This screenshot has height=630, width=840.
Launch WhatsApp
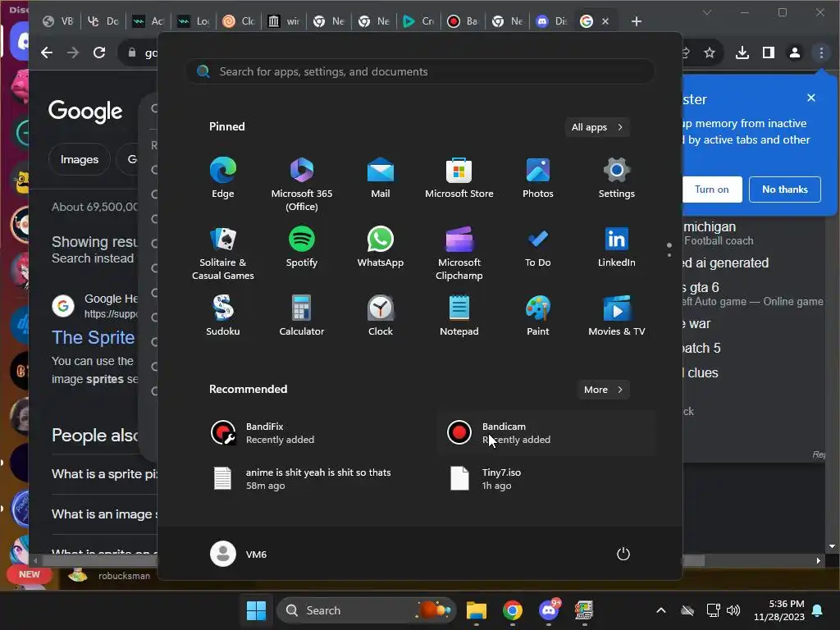pyautogui.click(x=381, y=248)
